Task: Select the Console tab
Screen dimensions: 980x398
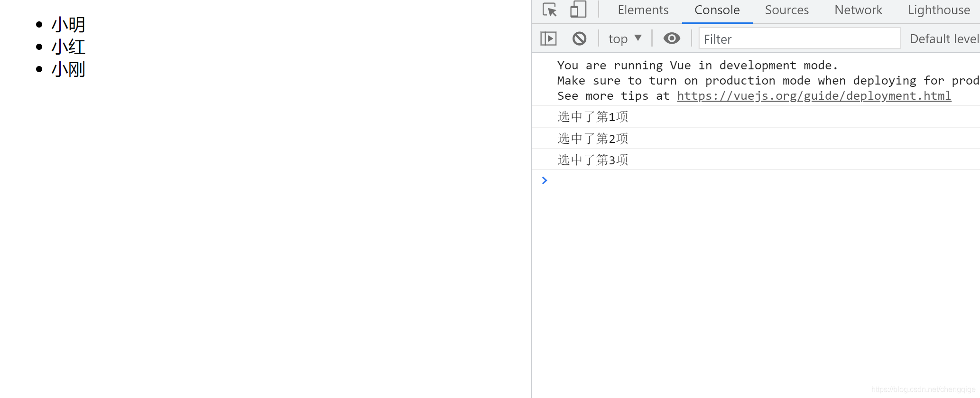Action: coord(717,10)
